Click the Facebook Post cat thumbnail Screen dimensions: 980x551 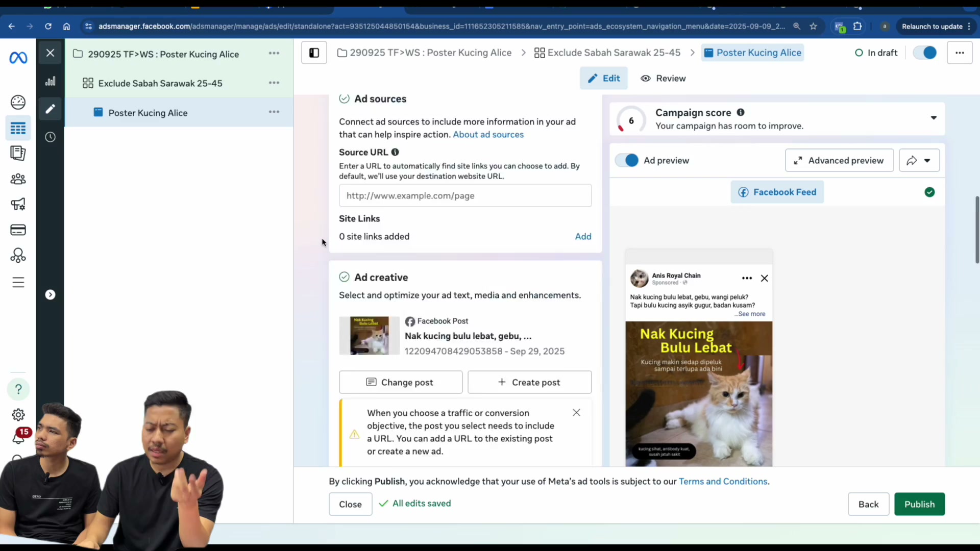tap(370, 336)
